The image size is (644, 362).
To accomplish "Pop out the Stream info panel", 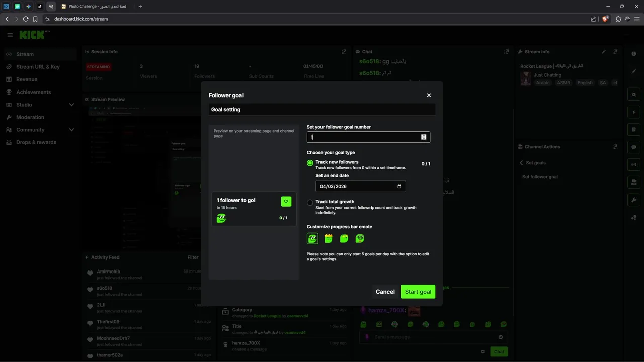I will point(615,52).
